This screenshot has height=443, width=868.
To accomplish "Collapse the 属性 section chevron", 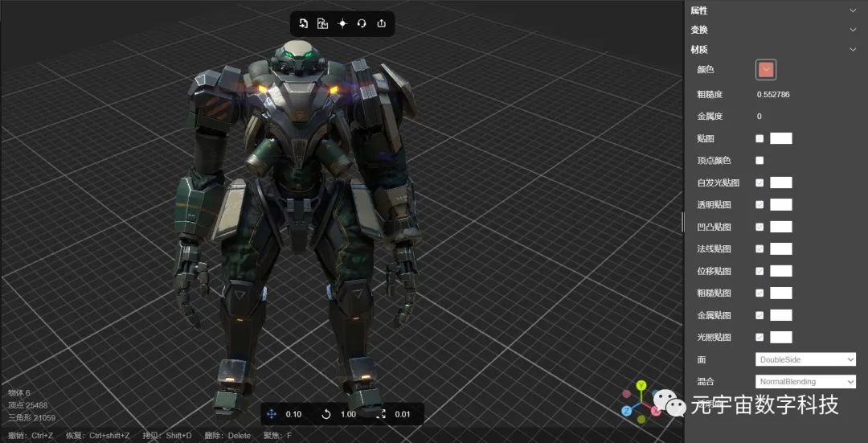I will point(853,10).
